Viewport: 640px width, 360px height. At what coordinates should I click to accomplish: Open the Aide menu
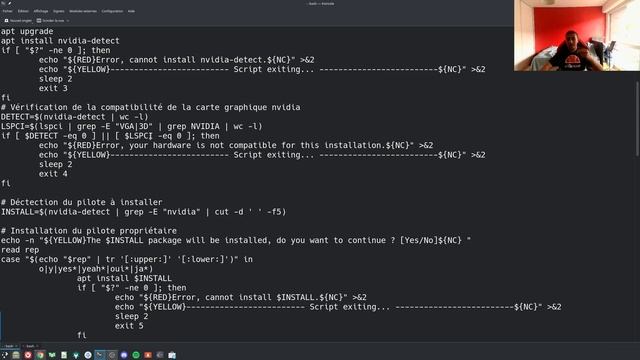pos(131,11)
